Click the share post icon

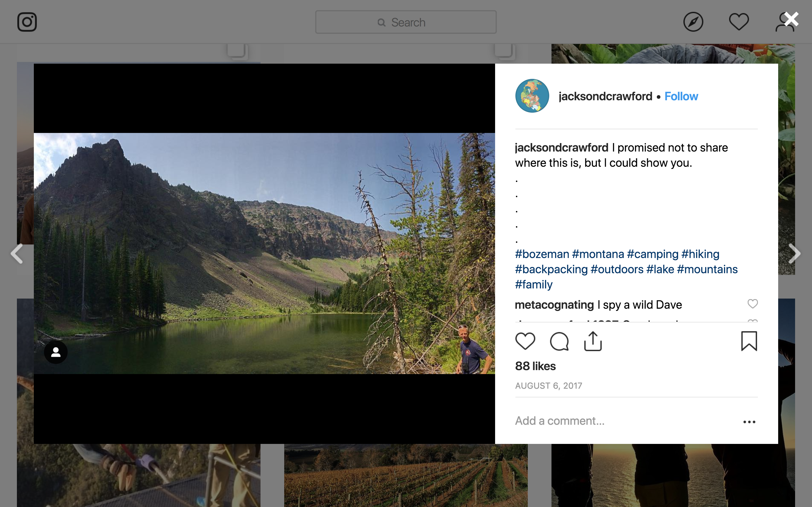click(x=593, y=341)
